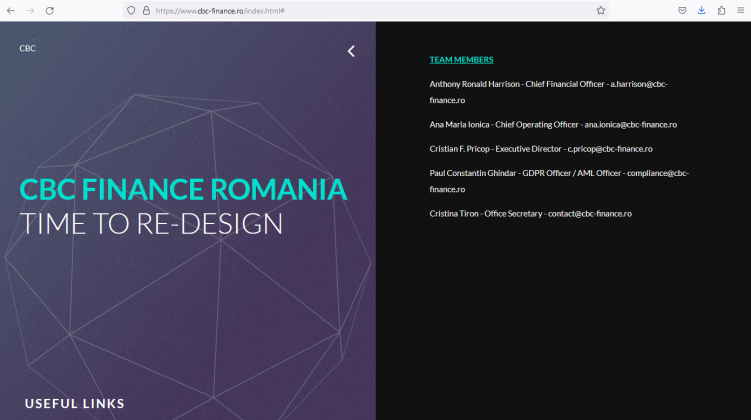Click the URL address bar
The image size is (751, 420).
pyautogui.click(x=370, y=10)
